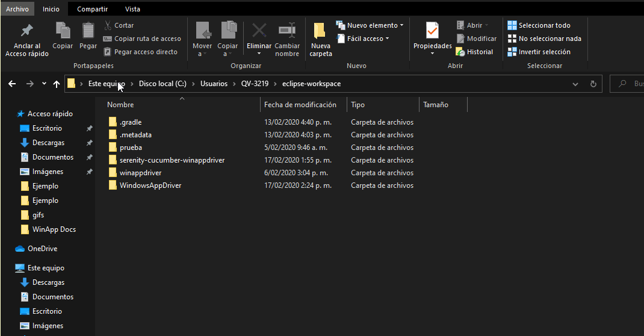Click the Cambiar nombre icon

point(287,31)
